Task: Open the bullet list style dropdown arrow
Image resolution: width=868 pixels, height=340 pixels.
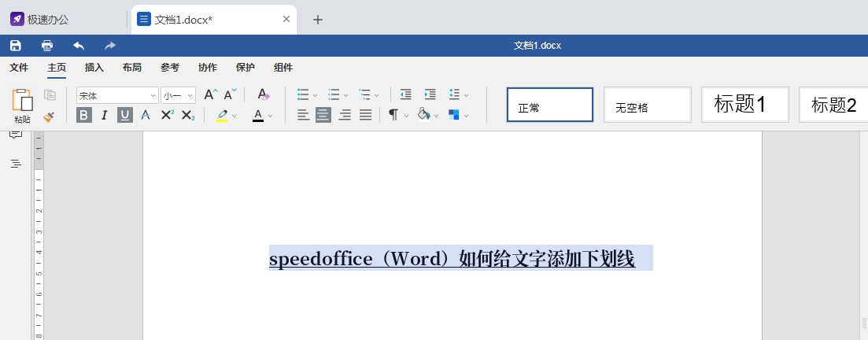Action: (315, 95)
